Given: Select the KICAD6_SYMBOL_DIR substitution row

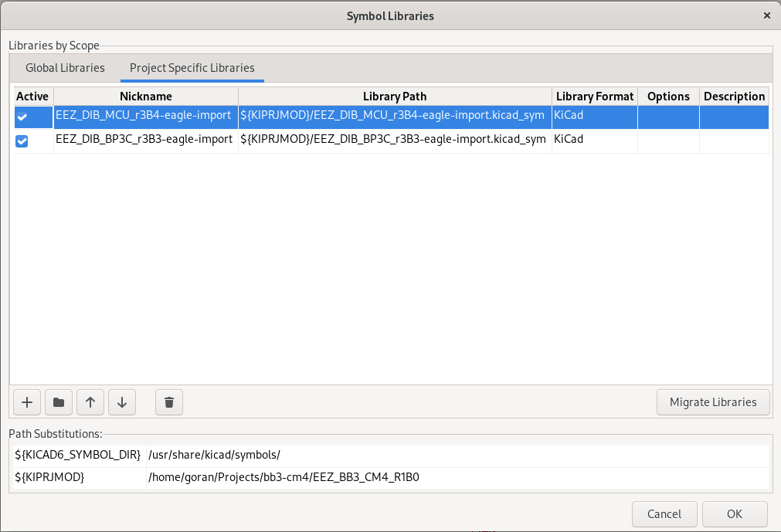Looking at the screenshot, I should click(x=77, y=455).
